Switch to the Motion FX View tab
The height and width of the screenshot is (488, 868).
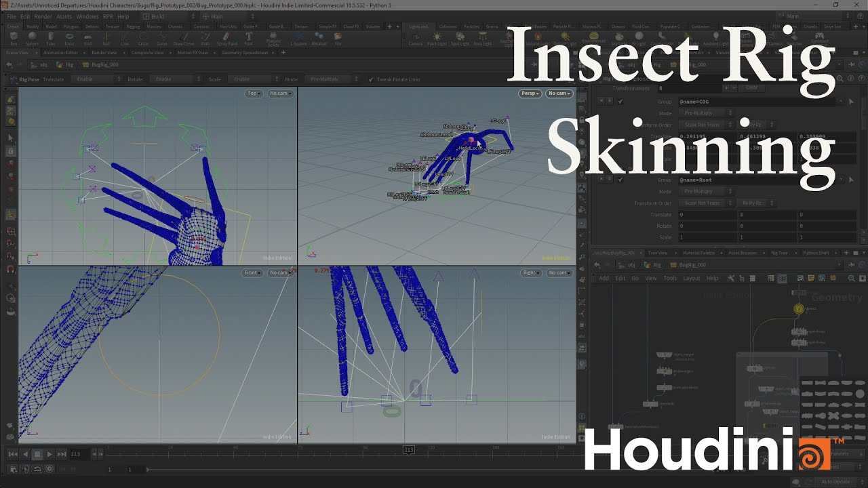click(193, 52)
